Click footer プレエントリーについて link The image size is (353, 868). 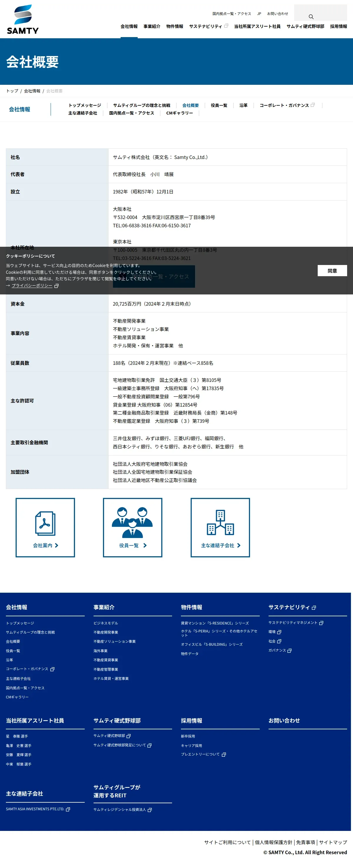[203, 754]
